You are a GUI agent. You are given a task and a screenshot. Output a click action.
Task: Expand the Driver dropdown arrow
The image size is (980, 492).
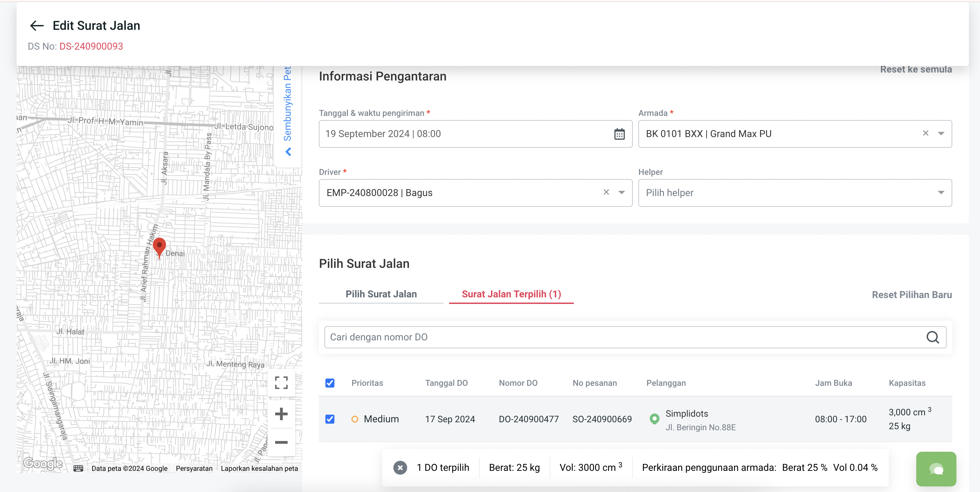point(621,192)
